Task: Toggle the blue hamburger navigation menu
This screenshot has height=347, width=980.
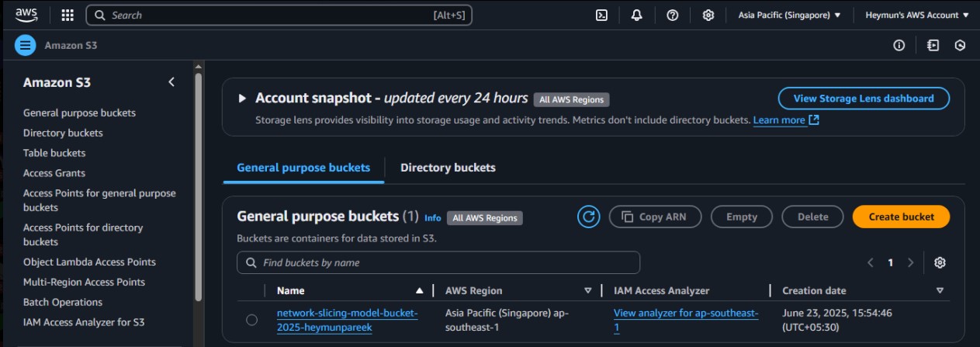Action: [26, 46]
